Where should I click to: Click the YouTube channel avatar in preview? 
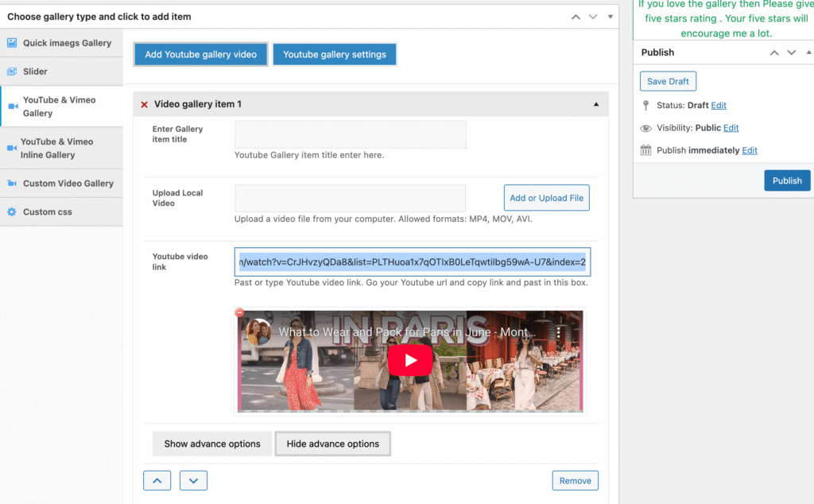click(x=258, y=332)
